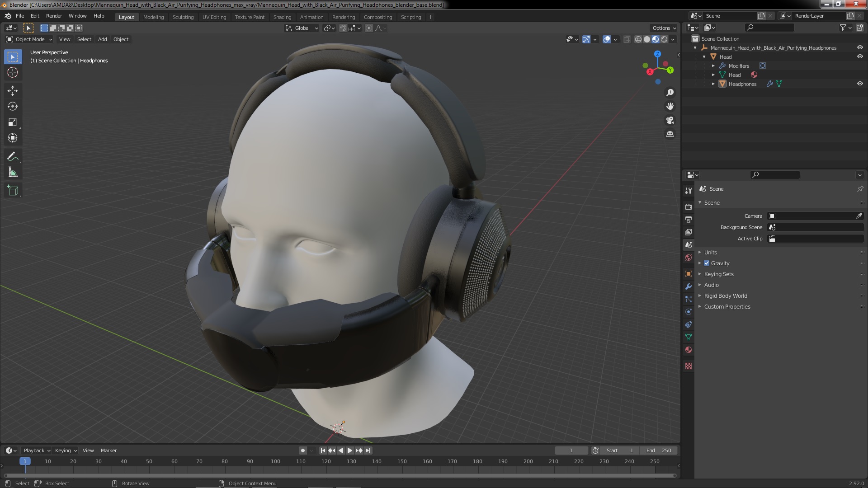868x488 pixels.
Task: Open the World properties tab
Action: coord(689,258)
